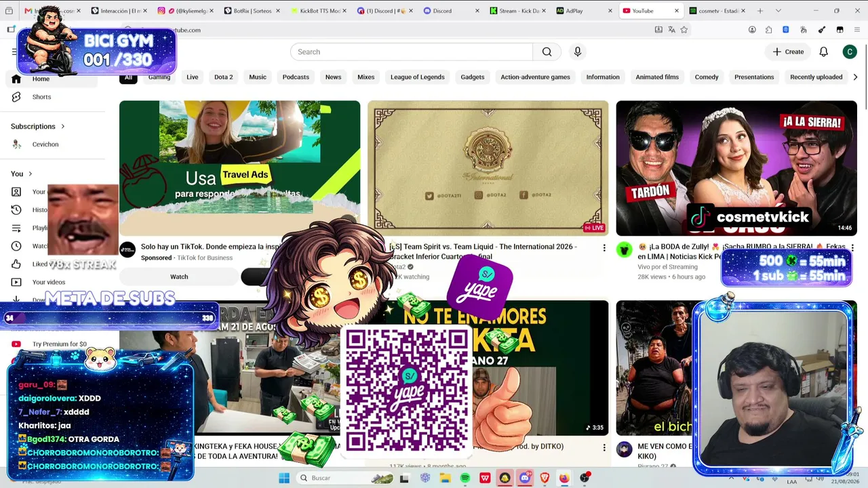868x488 pixels.
Task: Open options menu for No Te Enamores video
Action: pyautogui.click(x=604, y=447)
